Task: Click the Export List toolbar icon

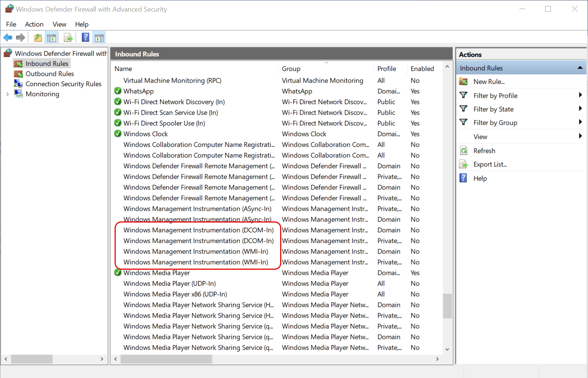Action: tap(68, 37)
